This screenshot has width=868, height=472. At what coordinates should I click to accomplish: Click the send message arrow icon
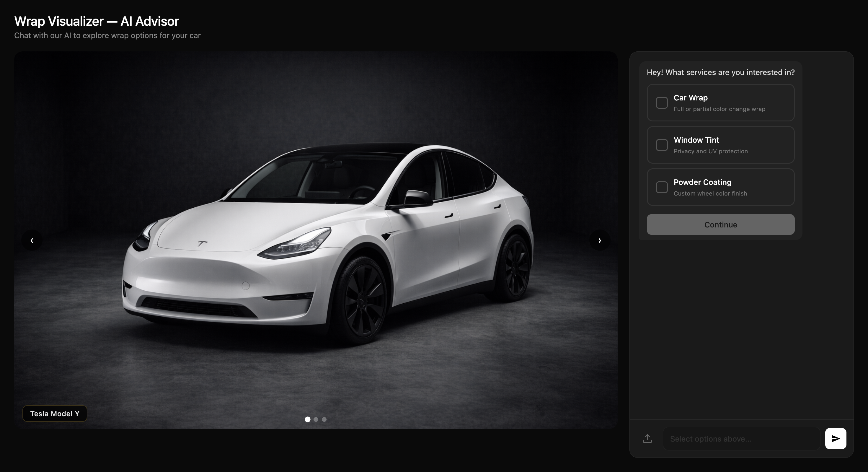pos(835,438)
